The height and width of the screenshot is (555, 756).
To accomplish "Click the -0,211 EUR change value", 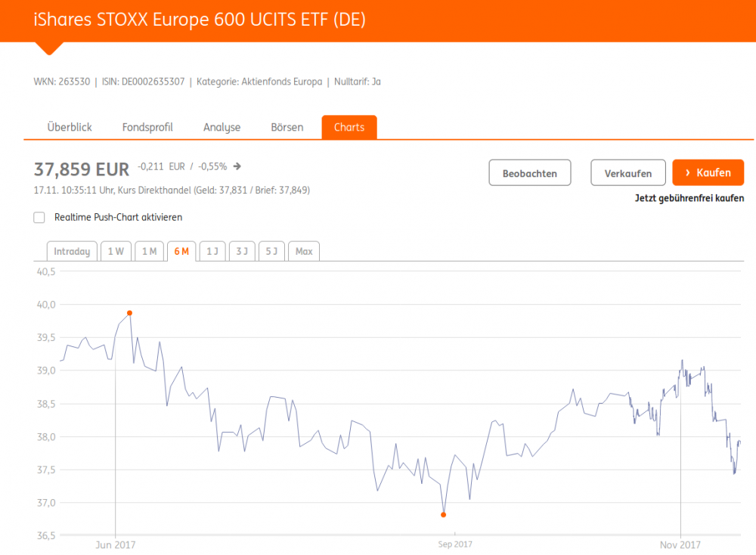I will click(162, 166).
